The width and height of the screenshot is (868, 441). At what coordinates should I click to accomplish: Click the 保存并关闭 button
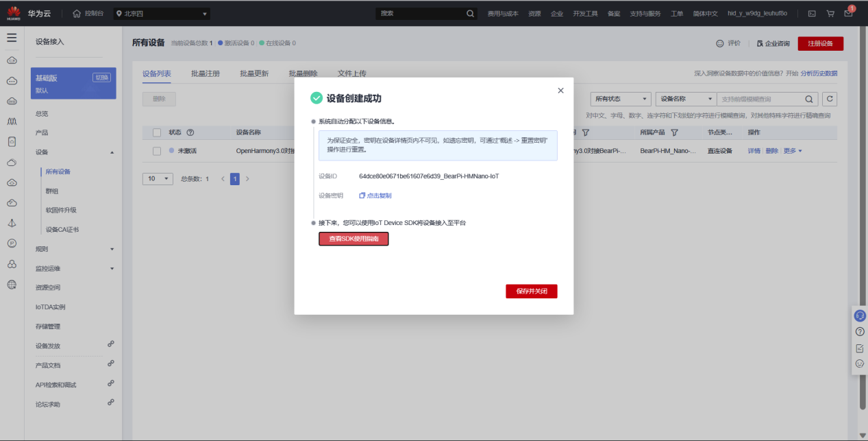[x=532, y=291]
